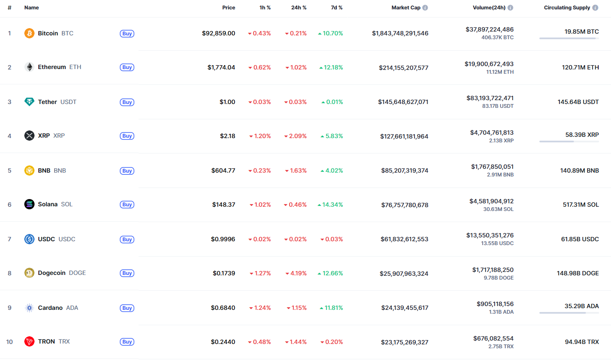Click the Circulating Supply info icon
The width and height of the screenshot is (611, 364).
click(x=595, y=8)
